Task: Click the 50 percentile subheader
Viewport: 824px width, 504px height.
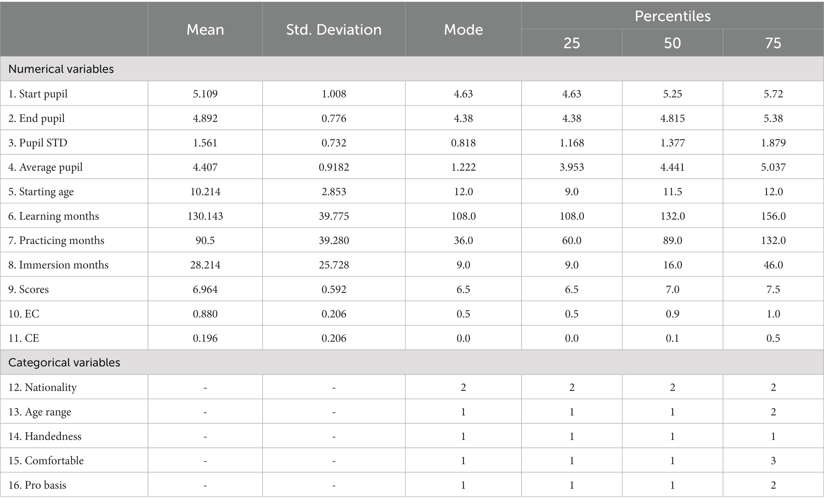Action: click(x=673, y=43)
